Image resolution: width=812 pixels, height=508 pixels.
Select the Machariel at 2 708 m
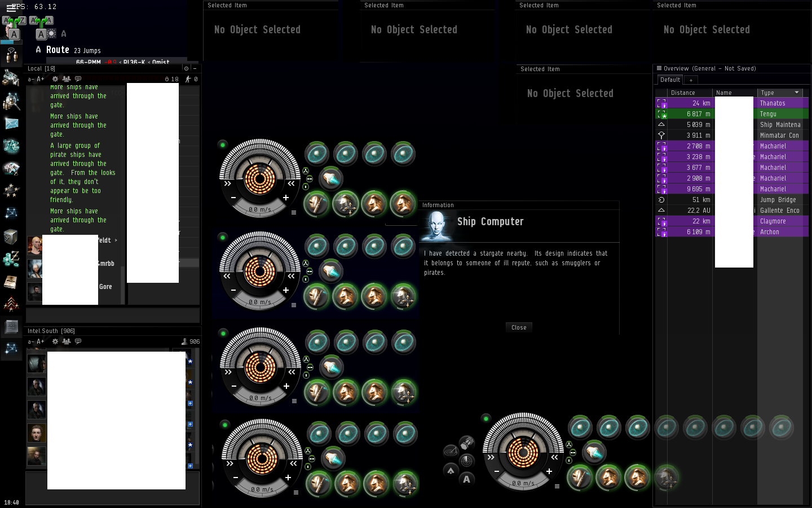tap(731, 146)
